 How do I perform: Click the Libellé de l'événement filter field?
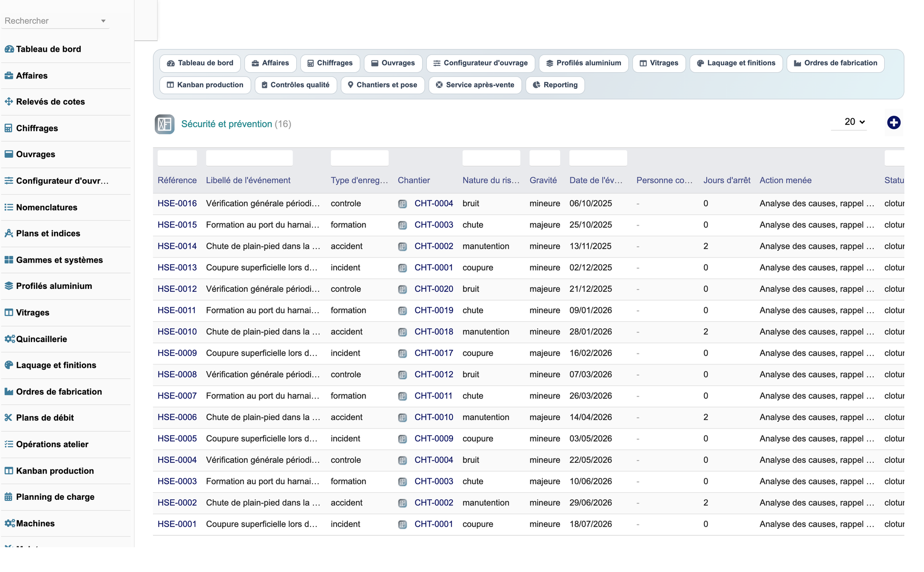pyautogui.click(x=249, y=158)
